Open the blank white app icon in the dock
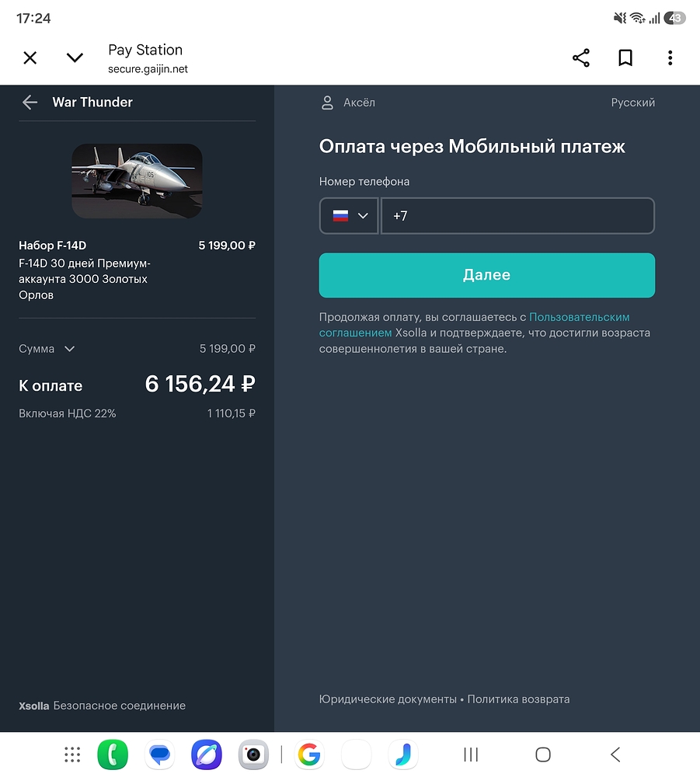The image size is (700, 777). (356, 754)
